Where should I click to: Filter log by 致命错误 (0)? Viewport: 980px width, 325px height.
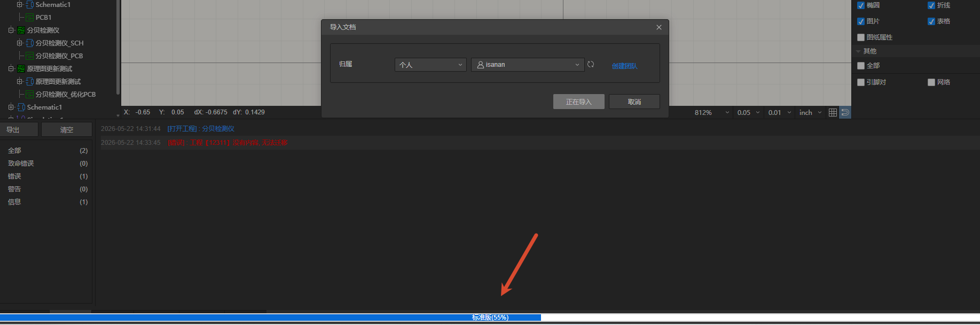(47, 164)
